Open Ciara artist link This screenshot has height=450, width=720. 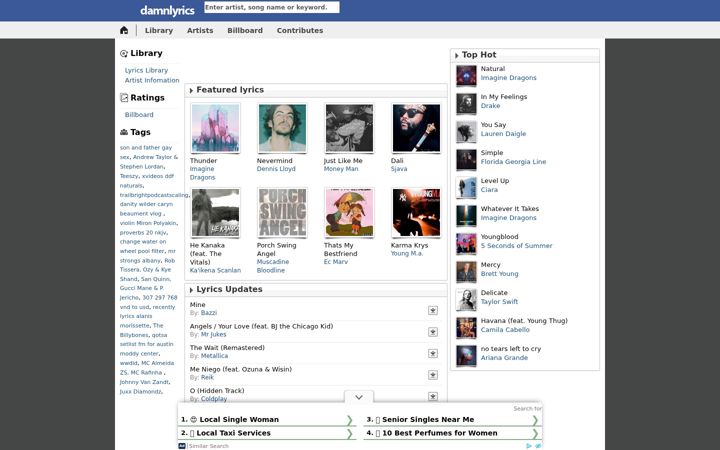489,190
